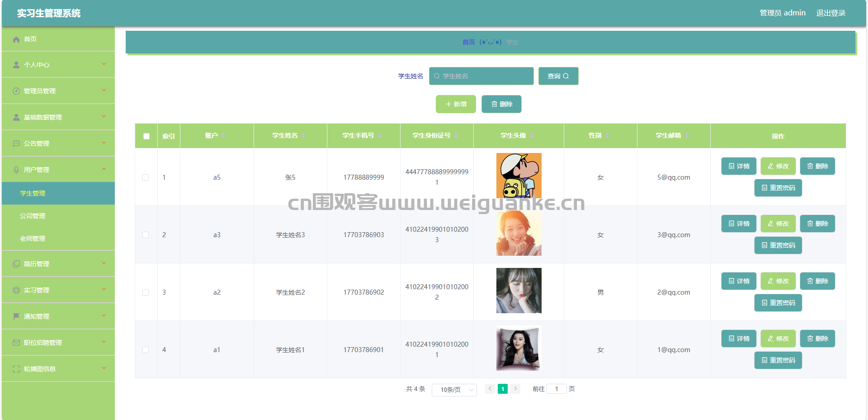
Task: Click the envelope icon next to 职位招聘管理
Action: [16, 343]
